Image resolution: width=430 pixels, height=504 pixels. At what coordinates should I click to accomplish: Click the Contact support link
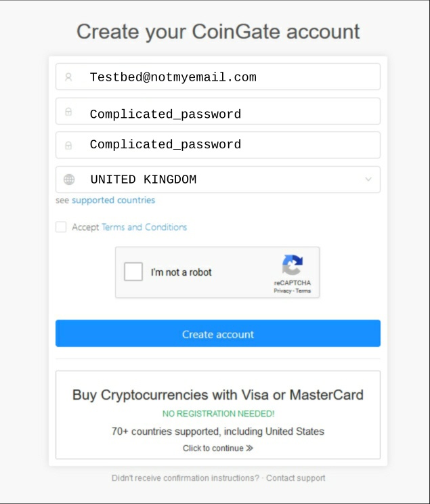point(295,478)
